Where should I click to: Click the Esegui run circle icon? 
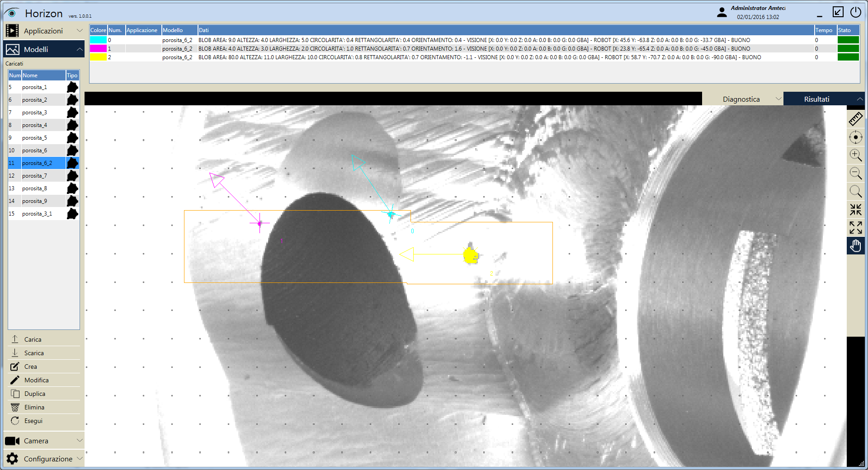coord(15,420)
